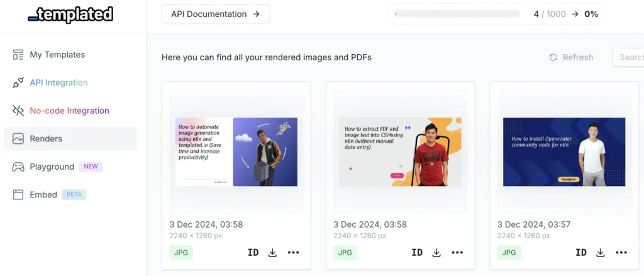Click the ID icon on first render card
The image size is (644, 276).
click(x=253, y=253)
